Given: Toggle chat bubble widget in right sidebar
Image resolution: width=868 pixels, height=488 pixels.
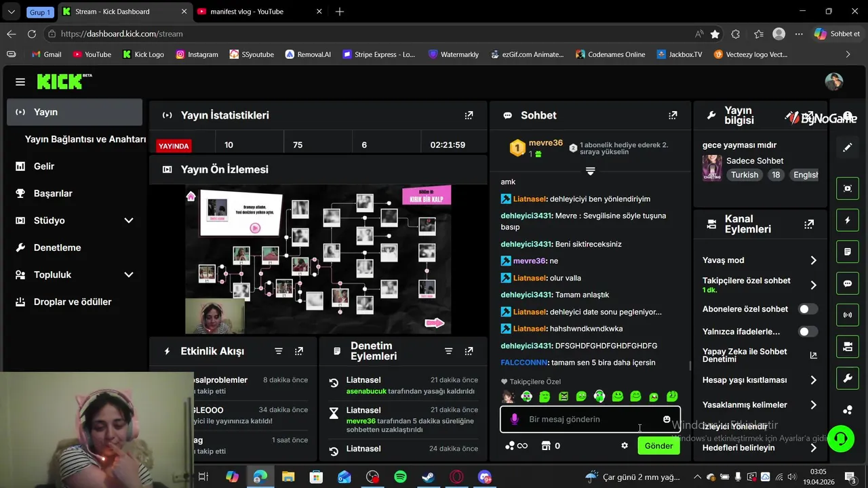Looking at the screenshot, I should [848, 283].
